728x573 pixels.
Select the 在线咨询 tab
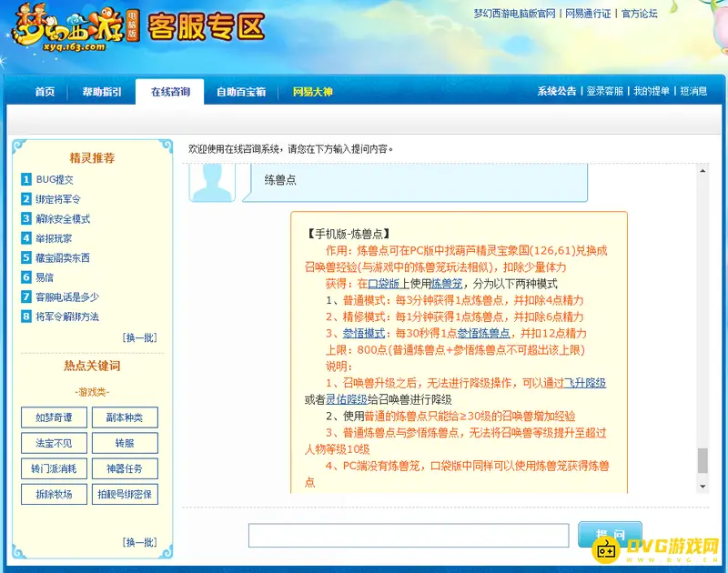click(x=170, y=92)
